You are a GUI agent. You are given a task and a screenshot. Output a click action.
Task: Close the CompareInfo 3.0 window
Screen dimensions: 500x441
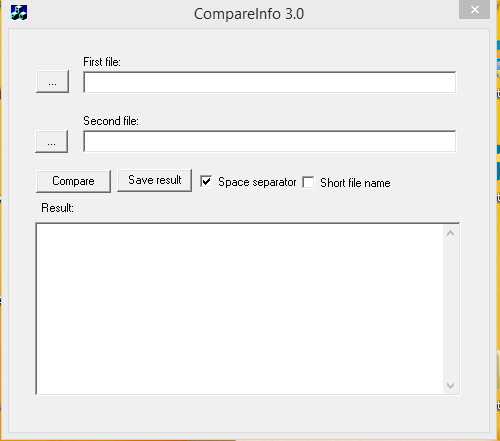[x=475, y=10]
